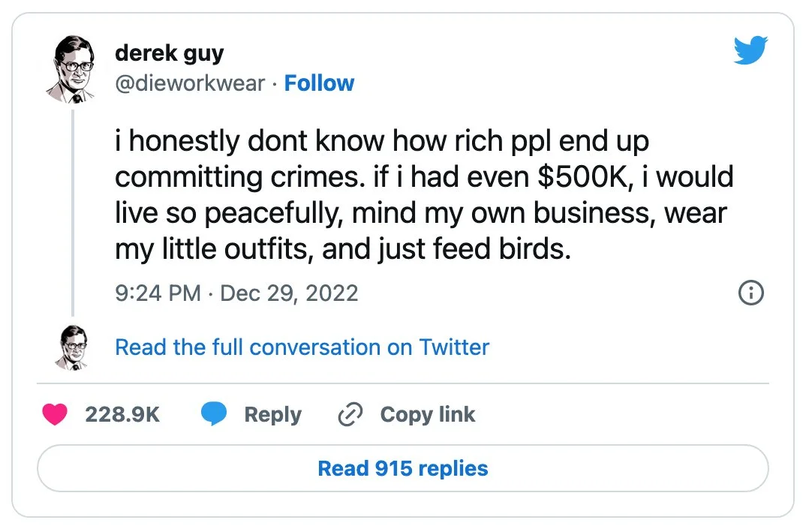Click the vertical thread line below the avatar
This screenshot has width=809, height=532.
coord(73,210)
